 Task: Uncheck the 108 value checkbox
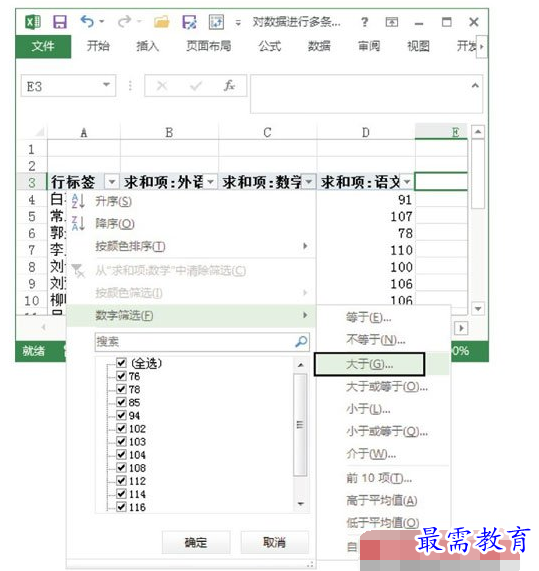[121, 468]
